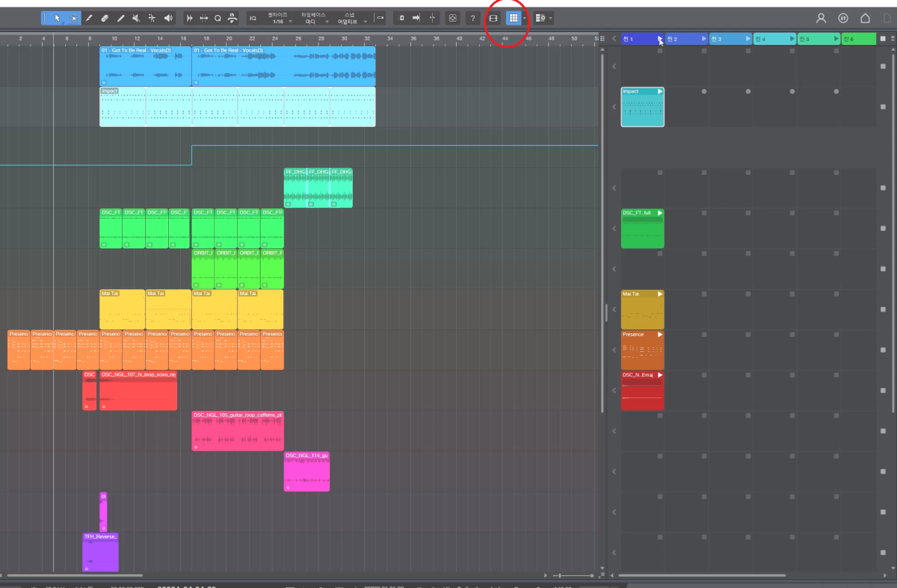Select the Bend tool
This screenshot has height=588, width=897.
click(152, 18)
